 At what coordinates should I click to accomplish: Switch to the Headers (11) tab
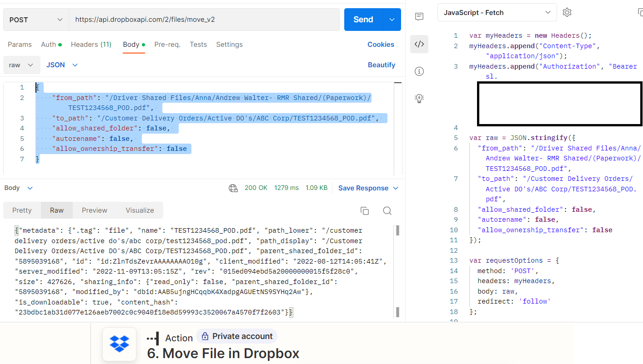click(91, 45)
